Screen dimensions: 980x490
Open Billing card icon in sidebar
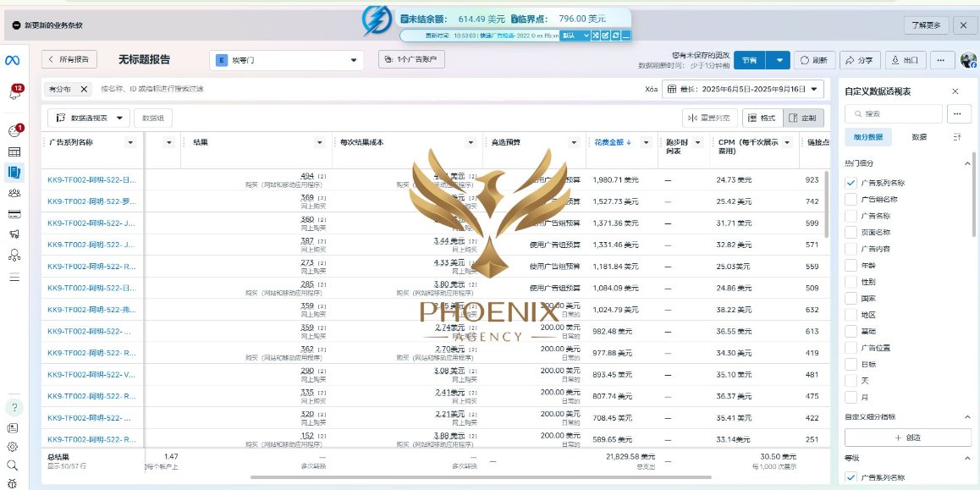14,214
